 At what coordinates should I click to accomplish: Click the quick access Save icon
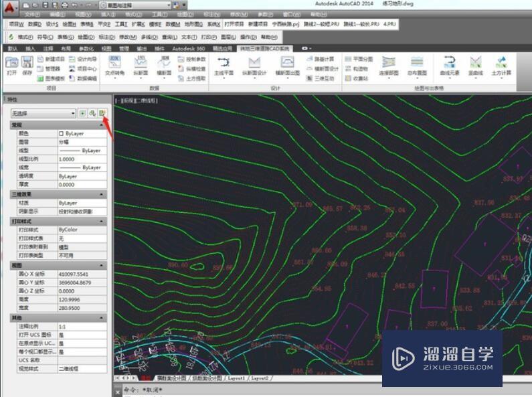tap(45, 5)
